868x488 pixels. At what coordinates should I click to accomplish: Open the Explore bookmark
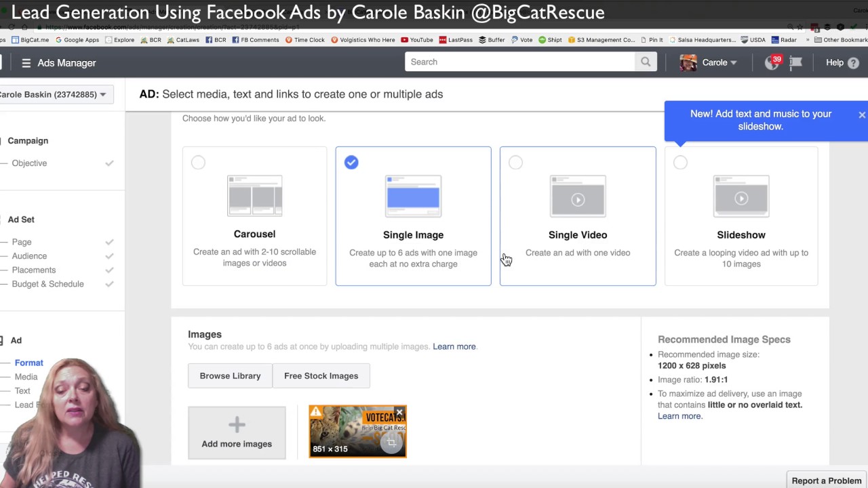[x=120, y=40]
